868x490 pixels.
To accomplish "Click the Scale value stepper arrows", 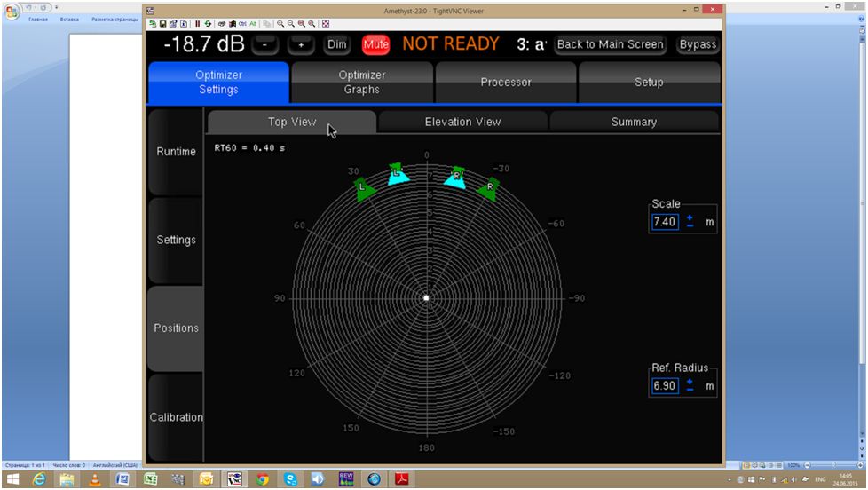I will tap(690, 222).
